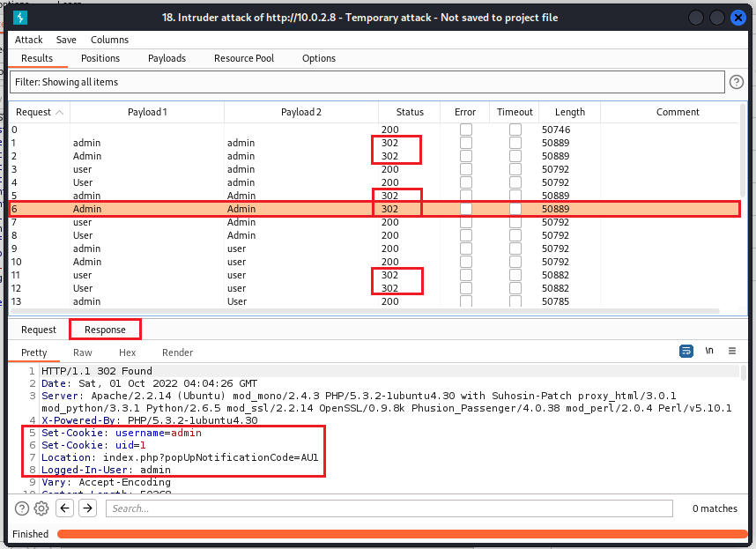Switch response view to Render
756x549 pixels.
point(177,352)
